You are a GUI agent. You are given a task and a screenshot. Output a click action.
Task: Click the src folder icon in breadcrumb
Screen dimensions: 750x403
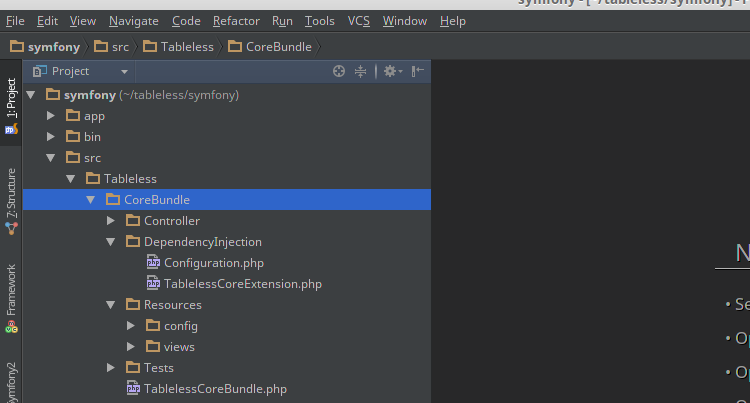click(101, 46)
